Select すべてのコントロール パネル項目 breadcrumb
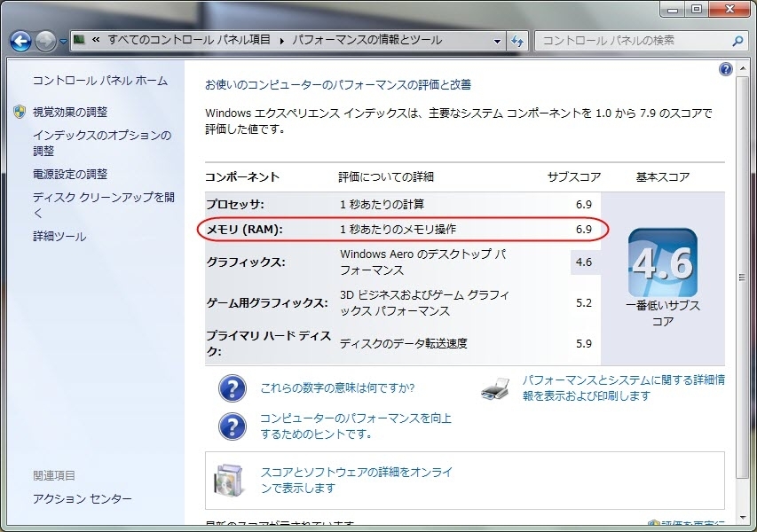 190,41
